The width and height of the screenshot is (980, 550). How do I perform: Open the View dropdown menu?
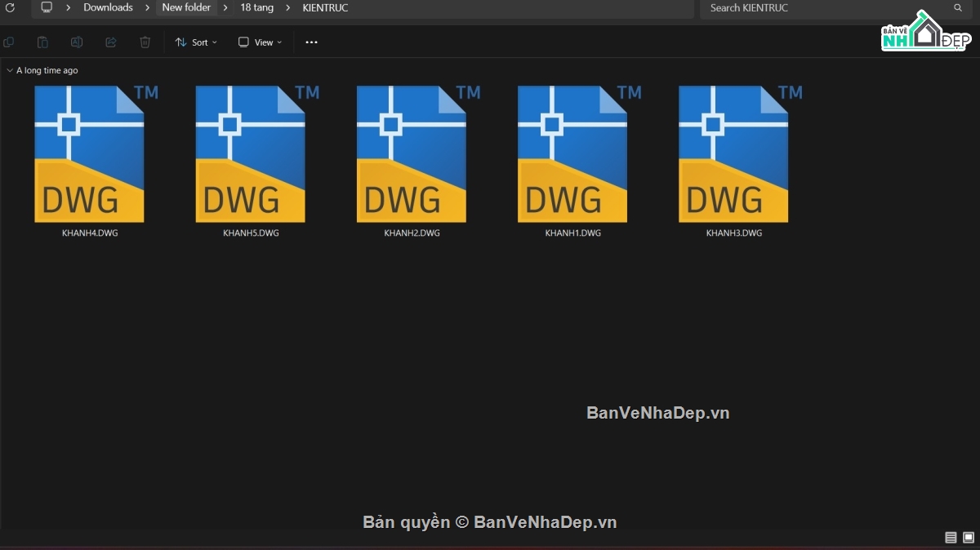(x=260, y=42)
